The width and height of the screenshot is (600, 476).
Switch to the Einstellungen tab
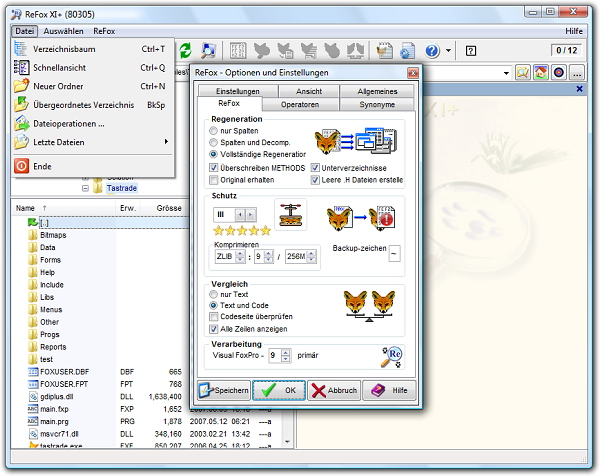238,91
